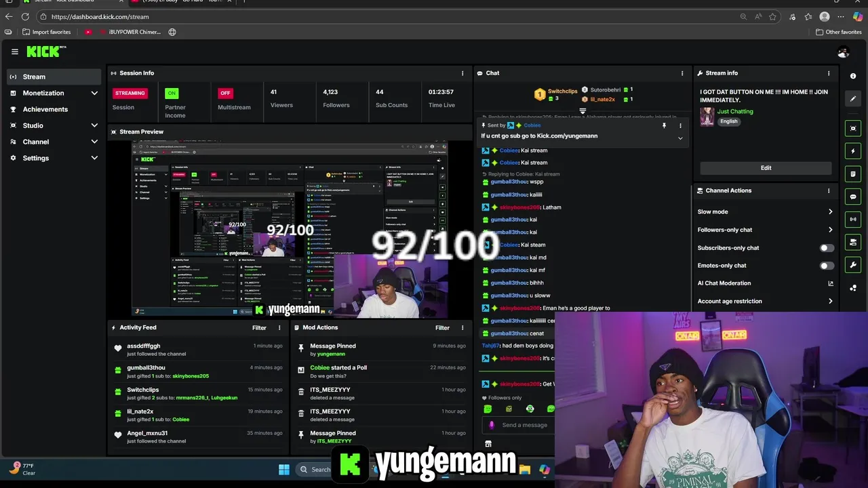The width and height of the screenshot is (868, 488).
Task: Toggle the wrench widget icon in right toolbar
Action: point(853,265)
